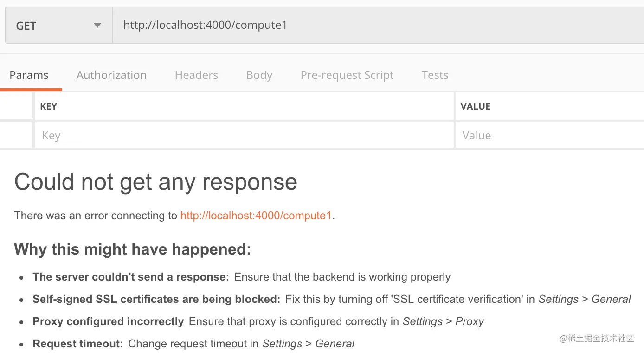Click the VALUE column header

(x=475, y=106)
